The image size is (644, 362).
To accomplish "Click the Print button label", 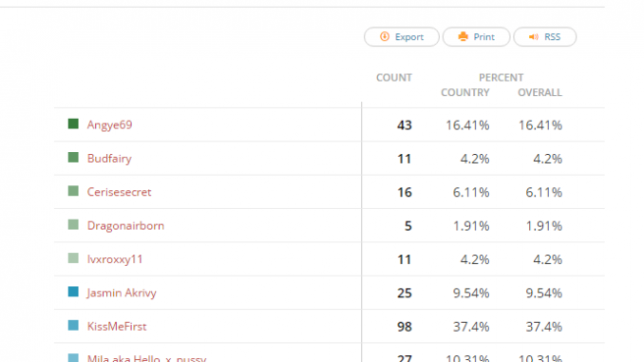I will (x=483, y=37).
